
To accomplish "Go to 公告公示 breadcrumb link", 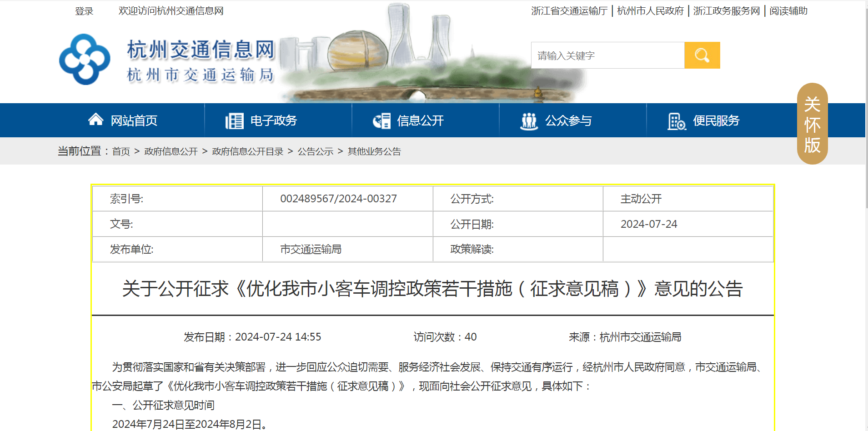I will pyautogui.click(x=315, y=151).
